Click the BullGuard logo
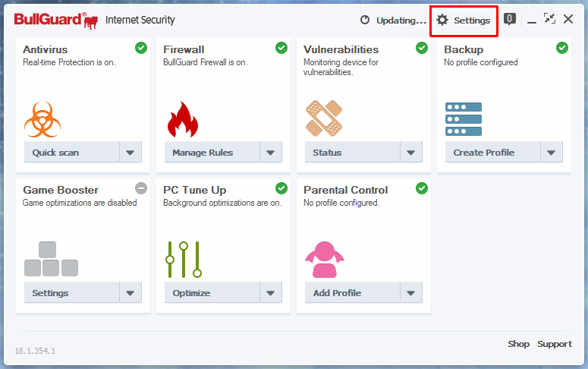Screen dimensions: 588x369 [x=56, y=20]
